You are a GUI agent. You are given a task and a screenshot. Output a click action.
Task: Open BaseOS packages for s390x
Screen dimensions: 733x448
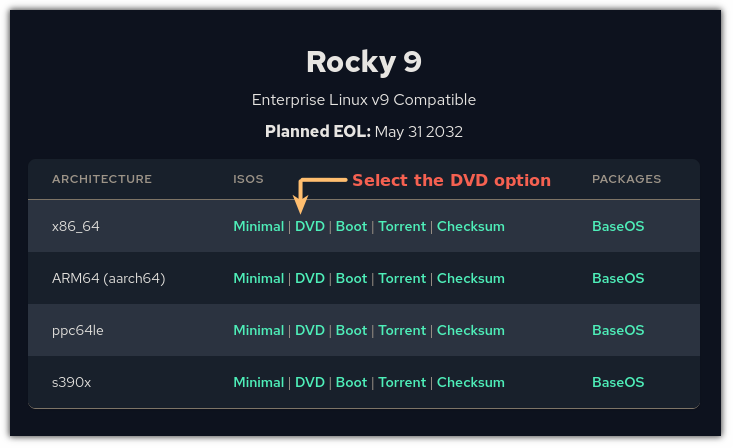(x=618, y=383)
